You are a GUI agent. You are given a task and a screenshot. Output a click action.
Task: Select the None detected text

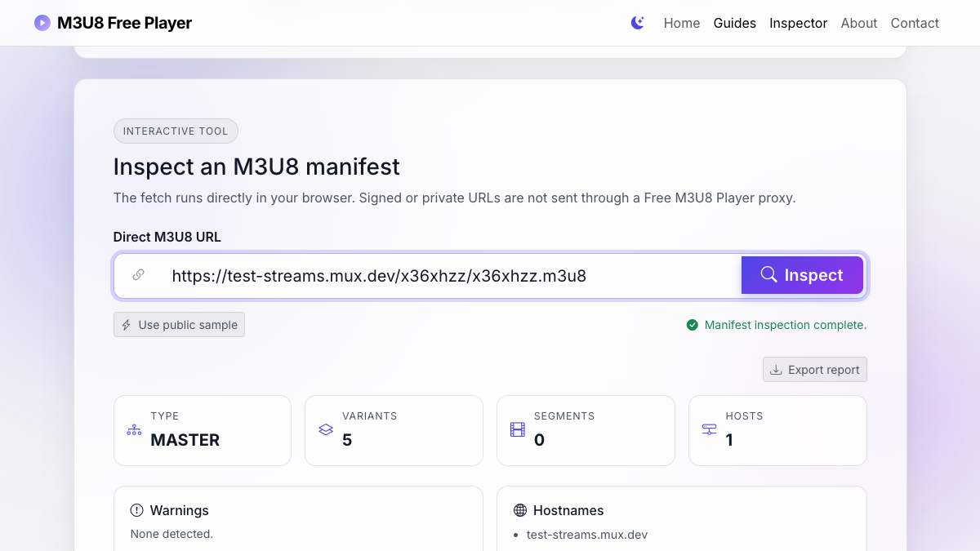[171, 534]
